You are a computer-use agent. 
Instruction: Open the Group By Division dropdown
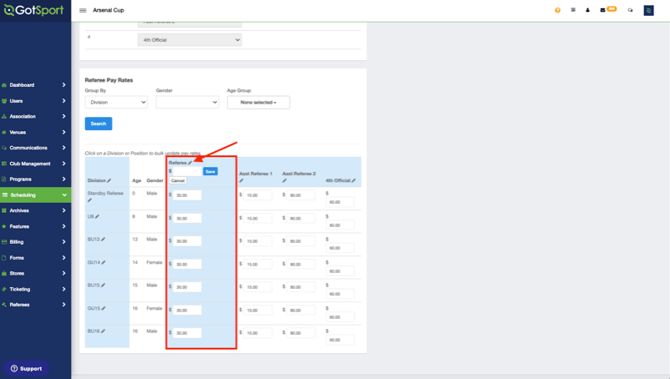click(x=116, y=102)
